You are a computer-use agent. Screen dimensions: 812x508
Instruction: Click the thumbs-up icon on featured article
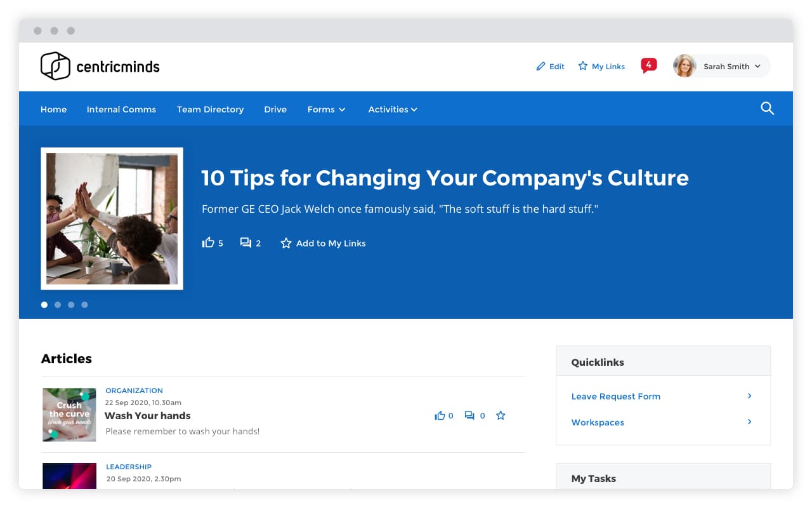tap(208, 243)
